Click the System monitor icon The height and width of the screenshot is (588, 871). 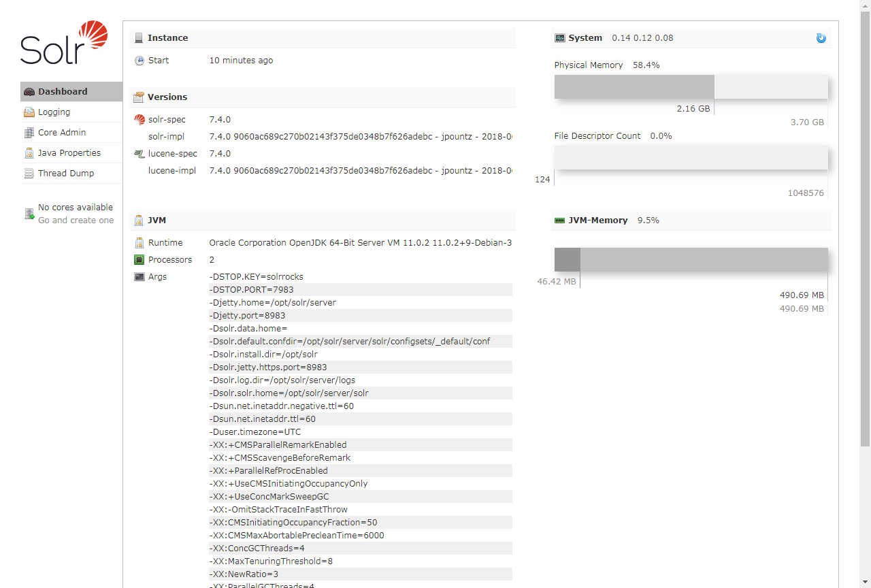click(x=560, y=38)
